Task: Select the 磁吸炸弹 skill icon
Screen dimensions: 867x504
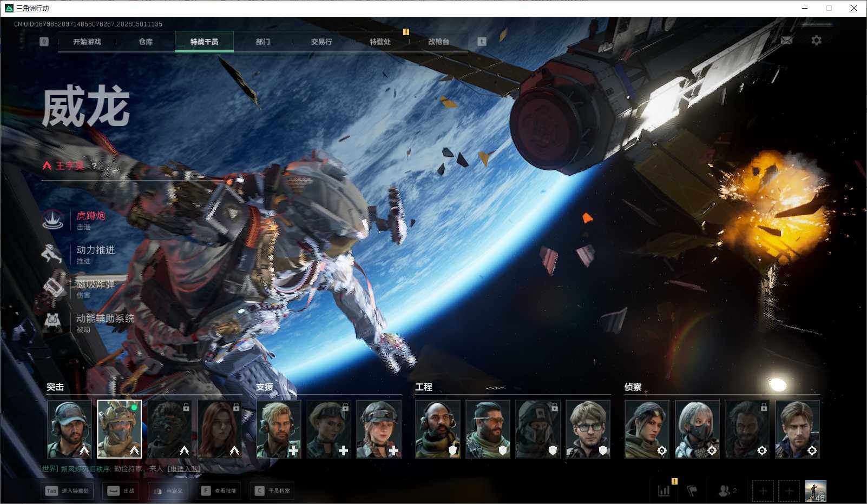Action: [53, 288]
